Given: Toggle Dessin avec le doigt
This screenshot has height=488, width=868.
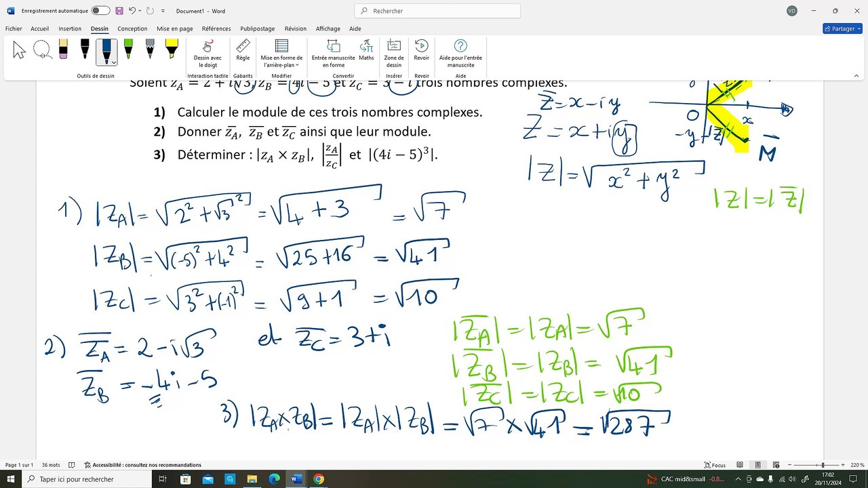Looking at the screenshot, I should pos(208,54).
